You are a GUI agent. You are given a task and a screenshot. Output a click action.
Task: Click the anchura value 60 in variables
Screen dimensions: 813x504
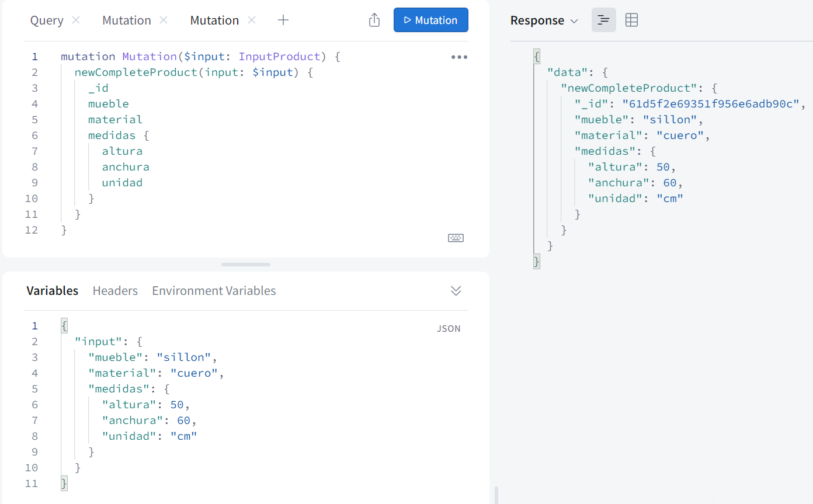coord(183,420)
